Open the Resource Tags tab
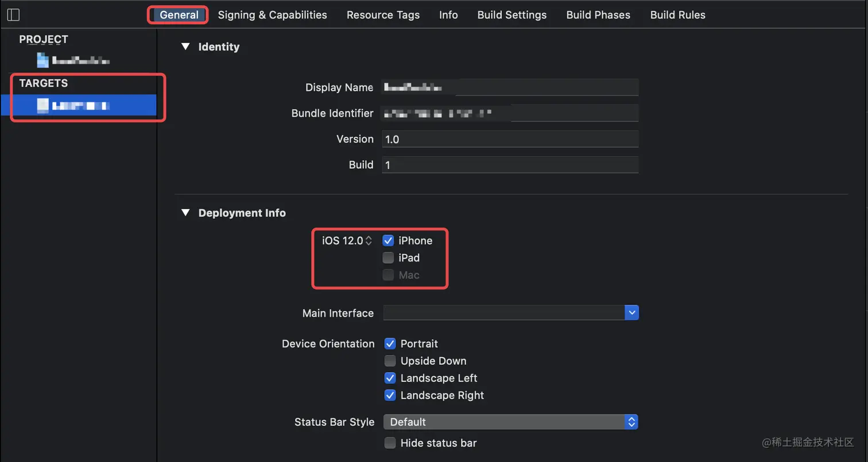The width and height of the screenshot is (868, 462). coord(383,15)
